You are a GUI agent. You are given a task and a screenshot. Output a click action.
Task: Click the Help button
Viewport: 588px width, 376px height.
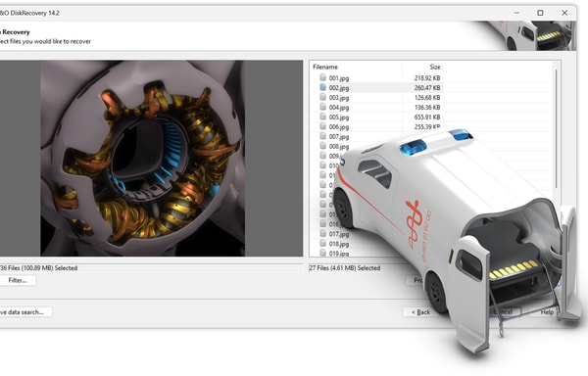(x=547, y=312)
